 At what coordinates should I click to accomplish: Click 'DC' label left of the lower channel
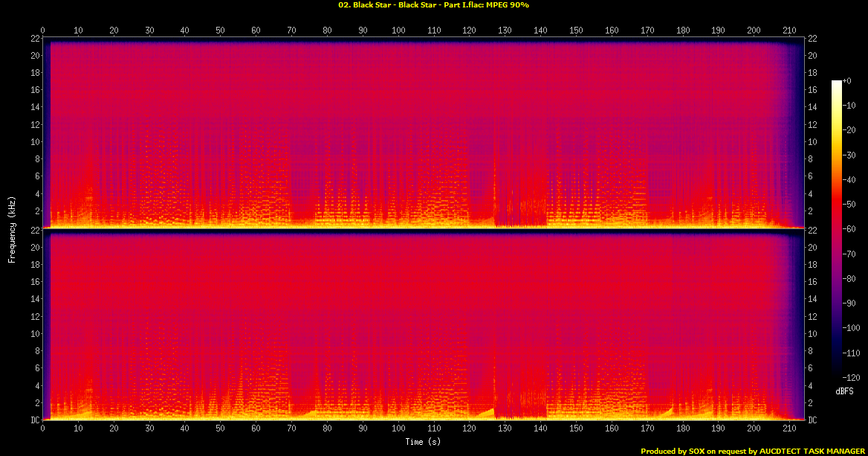coord(36,420)
